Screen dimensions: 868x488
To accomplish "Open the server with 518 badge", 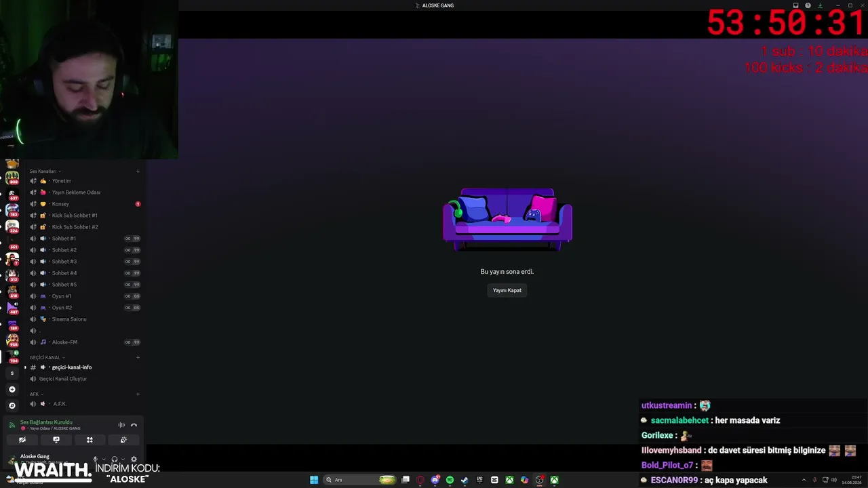I will tap(12, 291).
